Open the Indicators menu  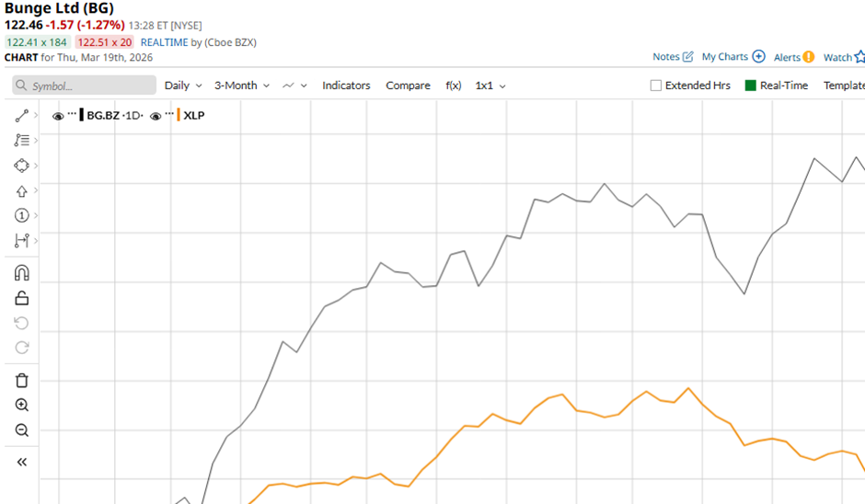pos(346,86)
